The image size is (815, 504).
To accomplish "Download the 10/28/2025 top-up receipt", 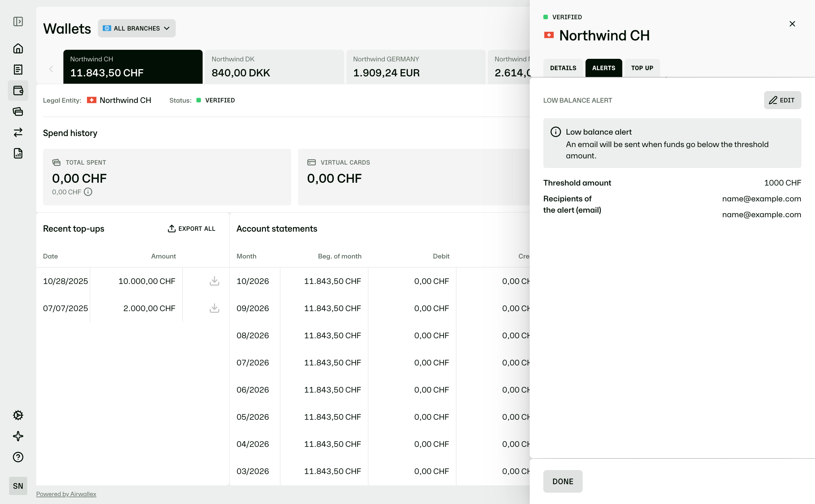I will tap(215, 281).
